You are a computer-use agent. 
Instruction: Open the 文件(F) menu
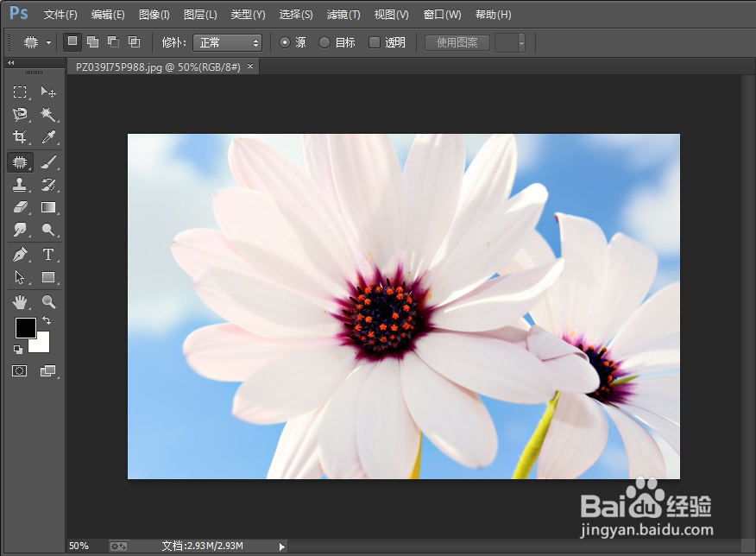point(60,15)
